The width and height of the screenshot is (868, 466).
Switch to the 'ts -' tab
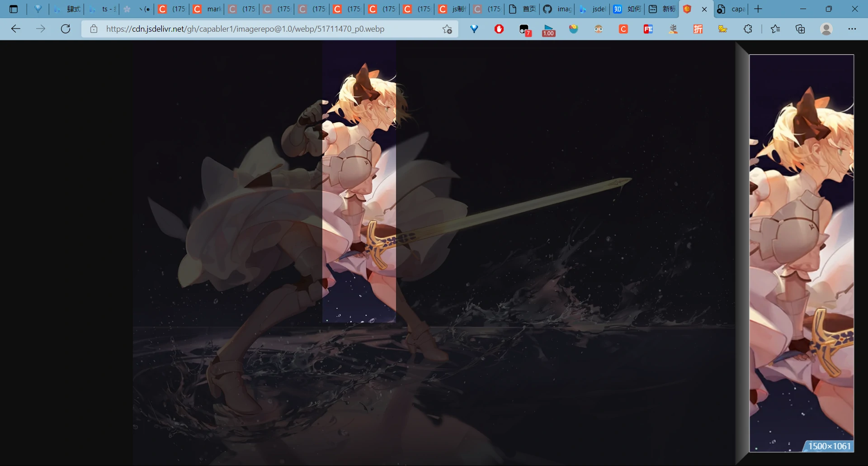(x=102, y=9)
